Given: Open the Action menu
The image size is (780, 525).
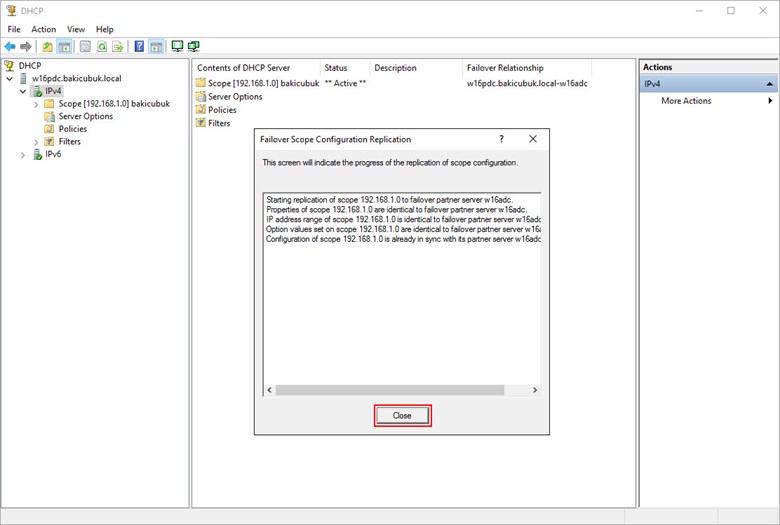Looking at the screenshot, I should 43,29.
